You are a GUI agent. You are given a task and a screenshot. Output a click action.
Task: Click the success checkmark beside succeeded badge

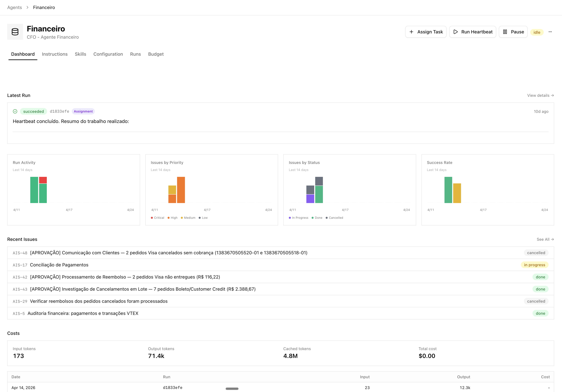[x=15, y=111]
